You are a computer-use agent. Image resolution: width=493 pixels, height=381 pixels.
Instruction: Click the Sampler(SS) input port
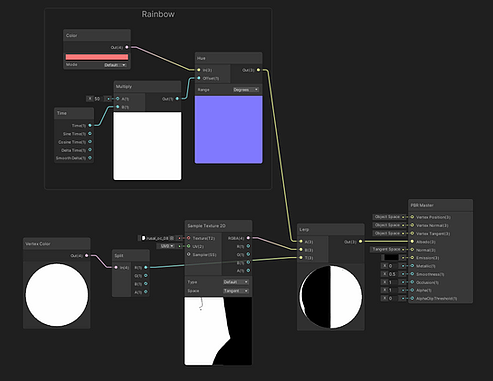[x=189, y=254]
